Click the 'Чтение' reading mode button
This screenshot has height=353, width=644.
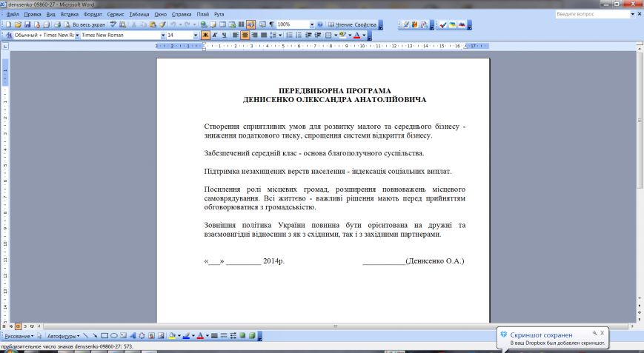(x=342, y=24)
